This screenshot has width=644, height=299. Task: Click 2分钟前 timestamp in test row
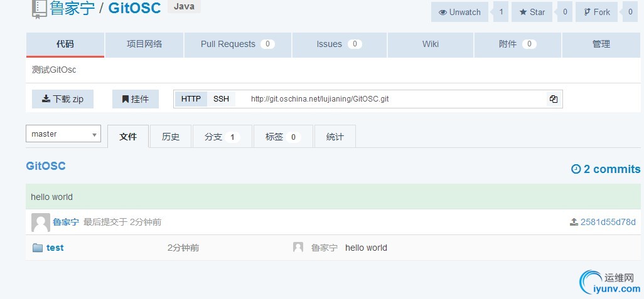[183, 248]
